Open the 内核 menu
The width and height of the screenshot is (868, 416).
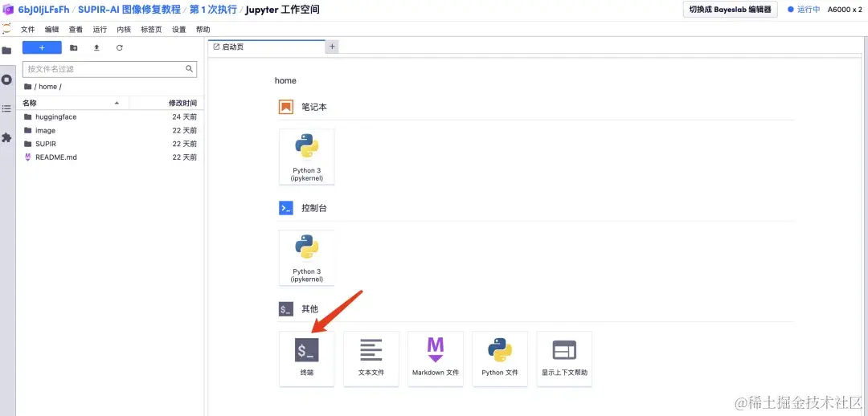pyautogui.click(x=124, y=30)
